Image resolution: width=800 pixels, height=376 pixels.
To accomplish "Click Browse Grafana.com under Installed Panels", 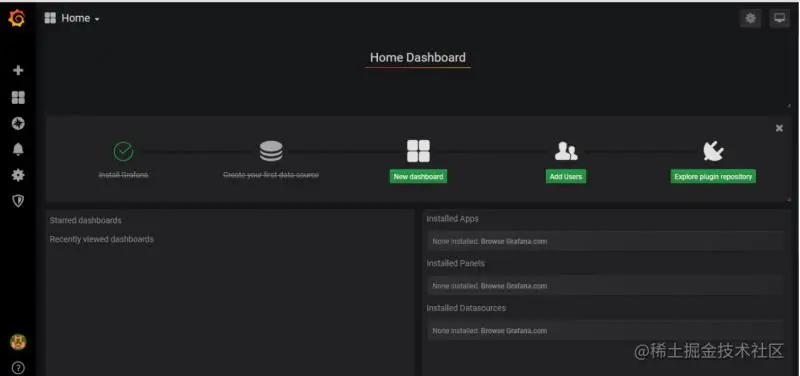I will click(514, 286).
